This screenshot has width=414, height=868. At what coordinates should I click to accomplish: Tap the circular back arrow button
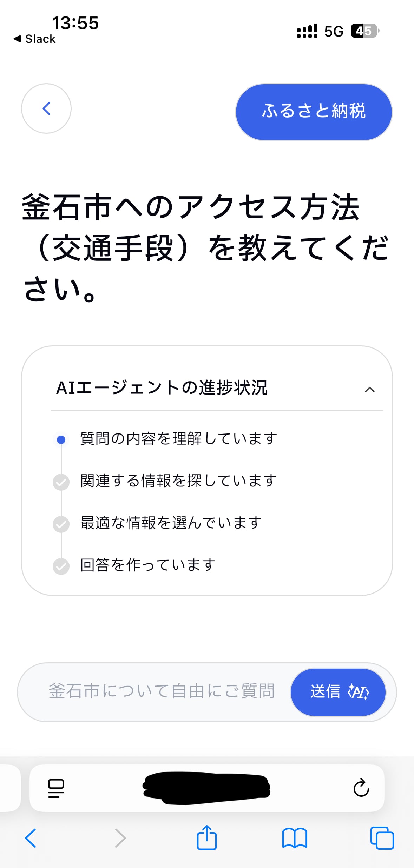click(46, 108)
